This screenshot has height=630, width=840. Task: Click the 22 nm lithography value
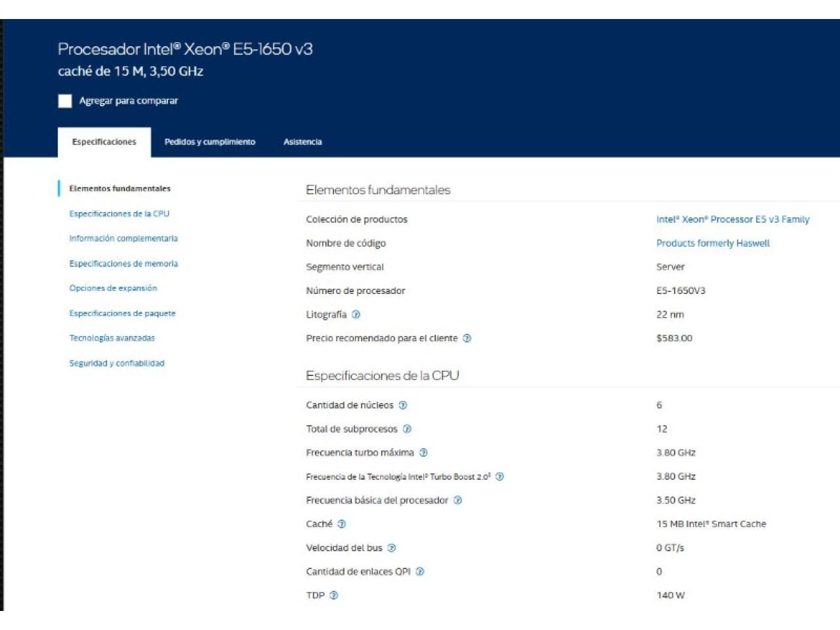click(670, 314)
